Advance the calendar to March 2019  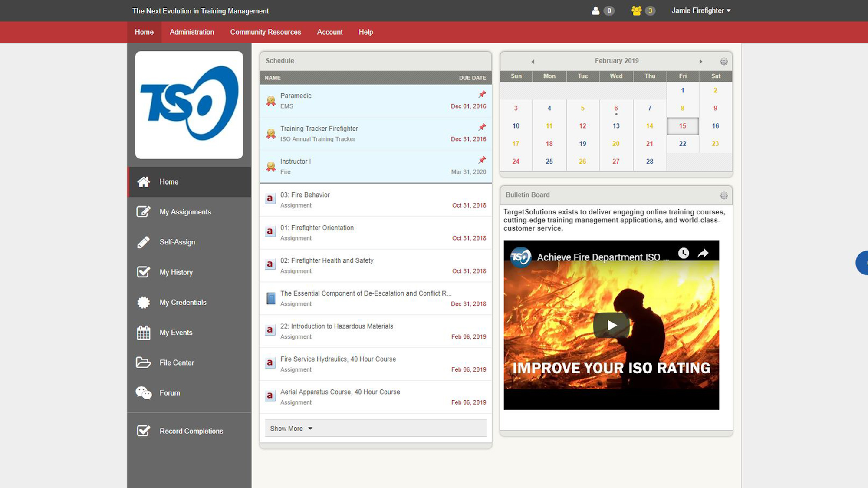(701, 61)
